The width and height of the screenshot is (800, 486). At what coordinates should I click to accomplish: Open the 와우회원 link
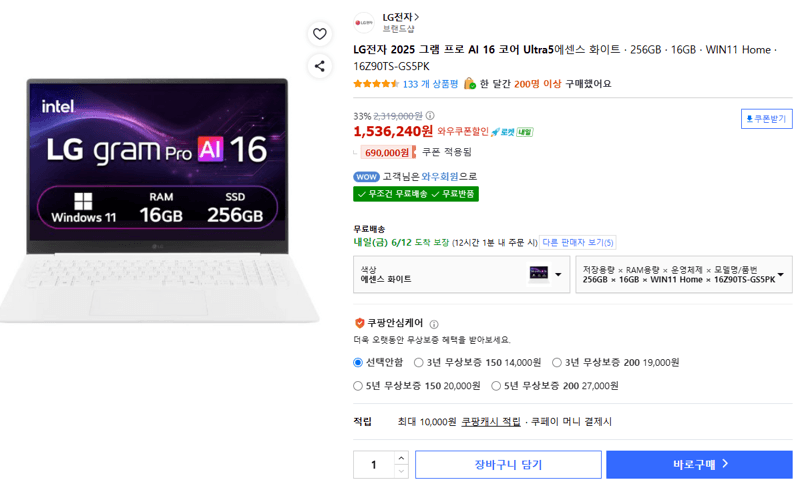click(x=440, y=176)
